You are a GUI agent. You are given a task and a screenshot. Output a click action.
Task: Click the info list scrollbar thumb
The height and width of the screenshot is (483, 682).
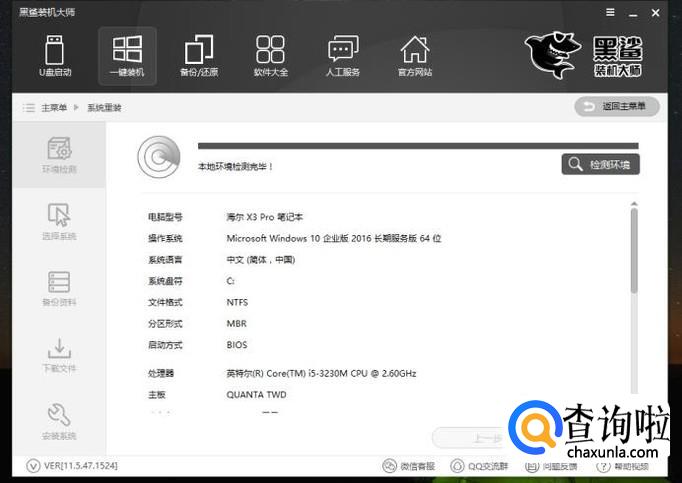[x=634, y=250]
